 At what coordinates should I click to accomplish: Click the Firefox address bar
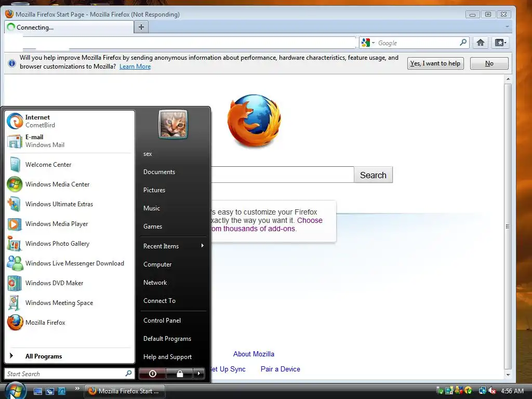[x=188, y=43]
